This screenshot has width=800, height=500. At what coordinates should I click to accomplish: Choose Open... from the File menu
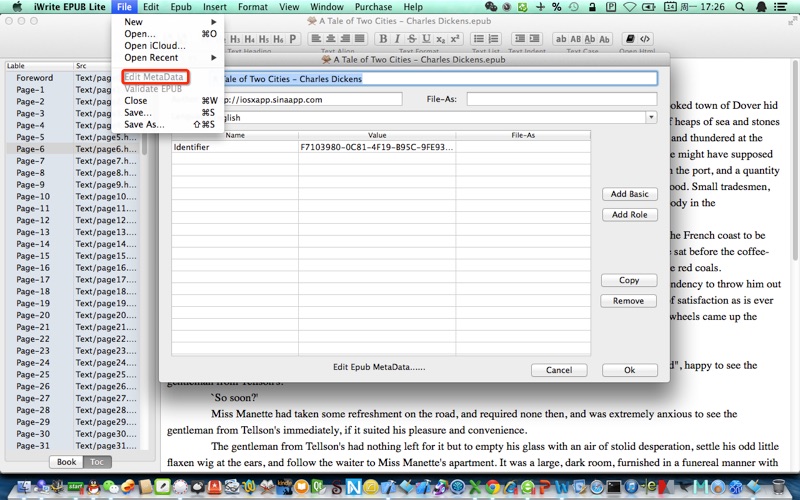[168, 34]
